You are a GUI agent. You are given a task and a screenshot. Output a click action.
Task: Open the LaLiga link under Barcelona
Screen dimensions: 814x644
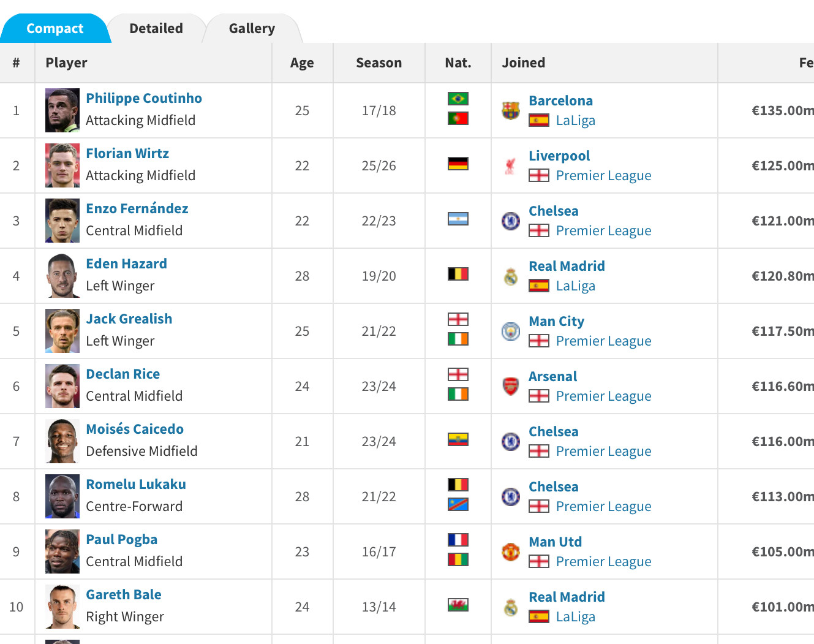pos(575,120)
